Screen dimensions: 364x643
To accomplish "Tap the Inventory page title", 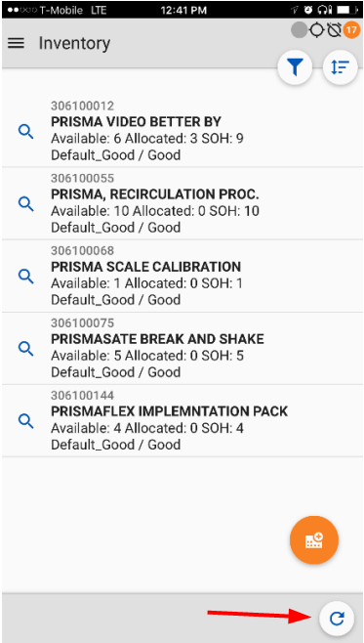I will (74, 43).
